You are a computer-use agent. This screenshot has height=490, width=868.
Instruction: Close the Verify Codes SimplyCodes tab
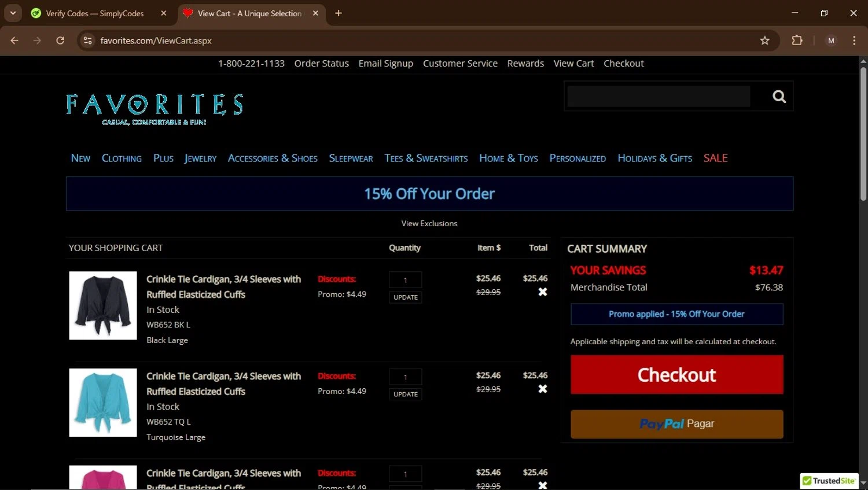pos(164,13)
